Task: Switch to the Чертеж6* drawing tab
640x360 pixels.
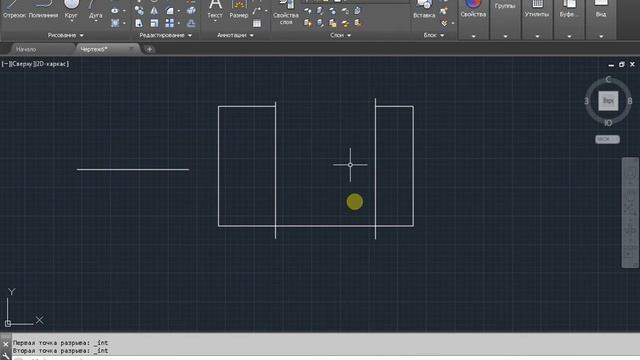Action: [x=94, y=49]
